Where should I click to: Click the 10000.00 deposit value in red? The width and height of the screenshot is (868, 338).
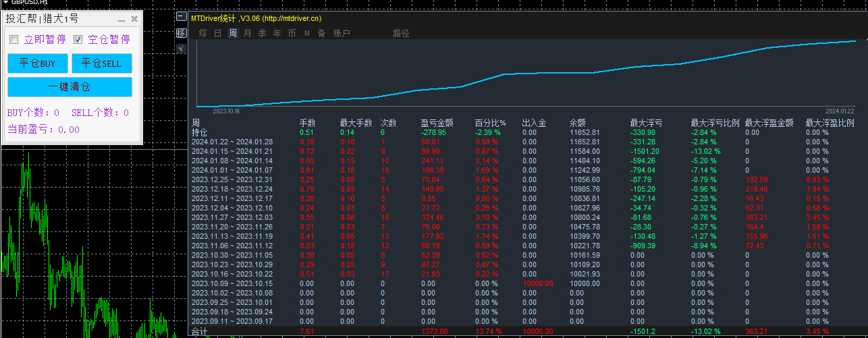click(x=537, y=284)
